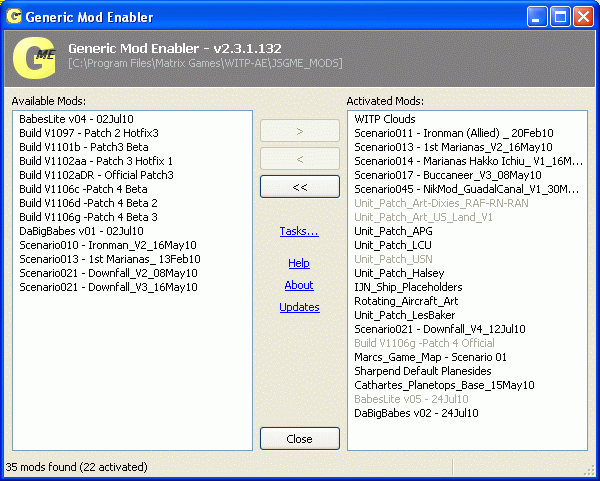Open the Tasks... link
The width and height of the screenshot is (600, 481).
299,231
